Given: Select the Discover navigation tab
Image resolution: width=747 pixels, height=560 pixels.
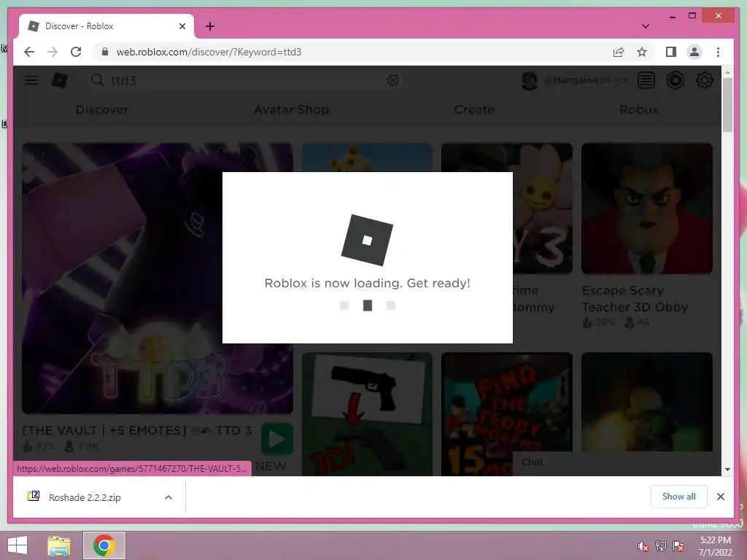Looking at the screenshot, I should coord(102,109).
